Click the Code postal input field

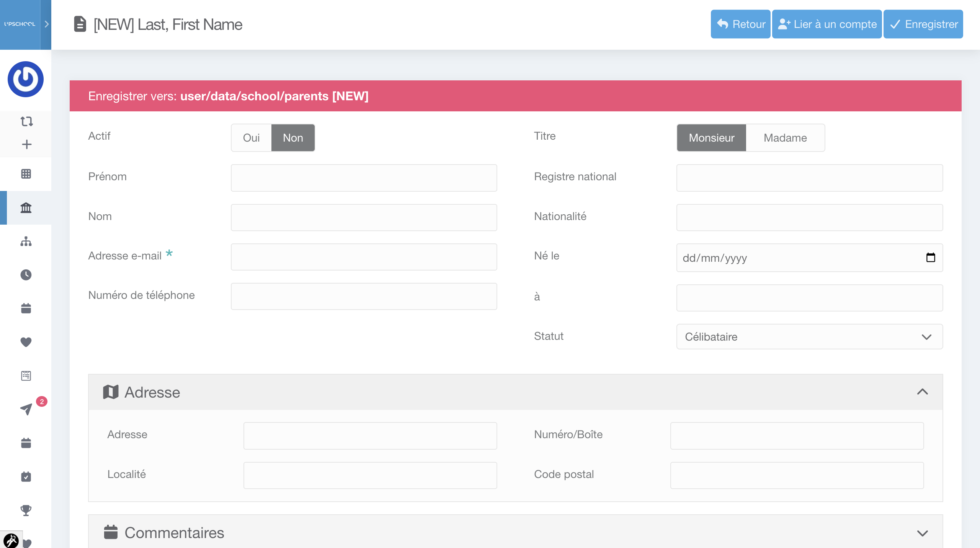coord(797,475)
